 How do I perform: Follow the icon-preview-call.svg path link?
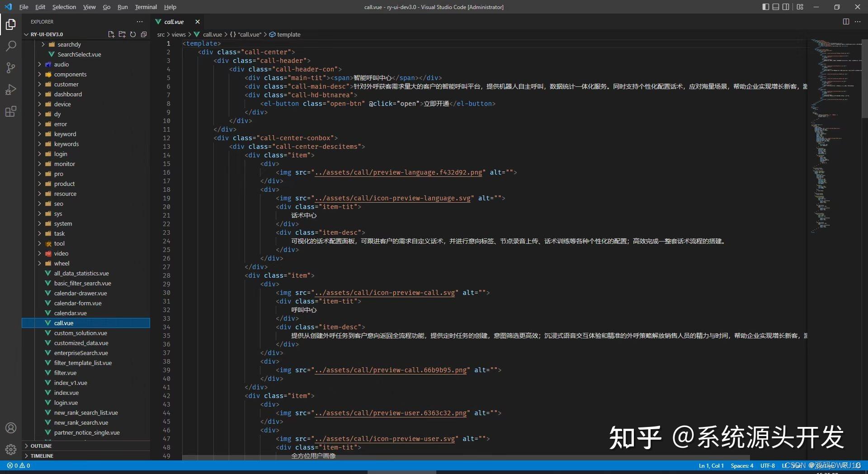click(385, 293)
